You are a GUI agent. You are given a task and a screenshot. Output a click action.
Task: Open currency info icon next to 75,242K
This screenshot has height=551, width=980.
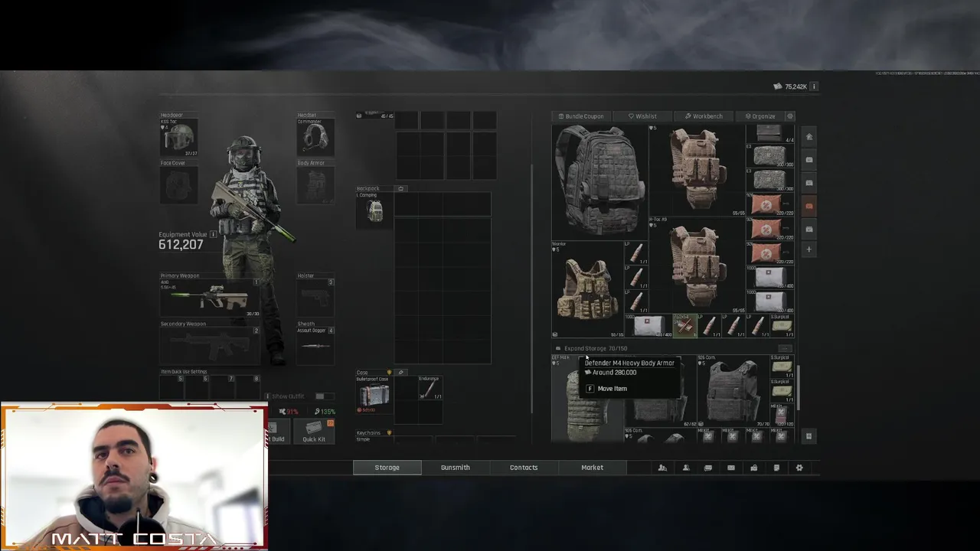(814, 86)
